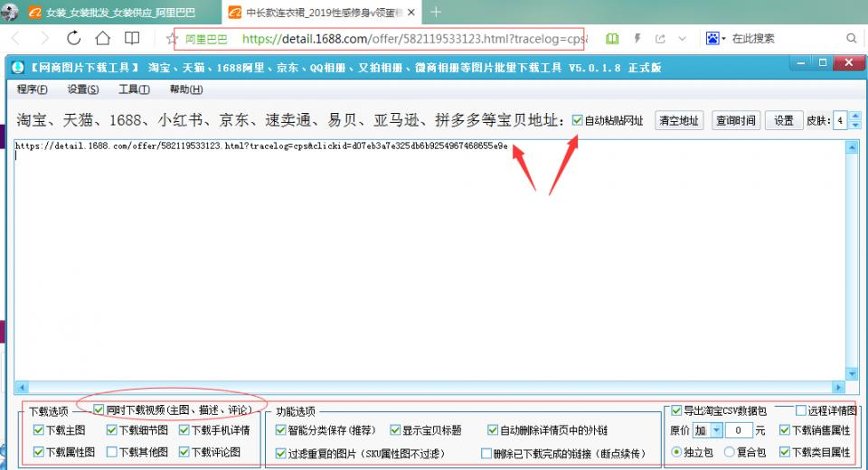Screen dimensions: 868x470
Task: Toggle 智能分类保存(推荐) checkbox
Action: click(x=280, y=430)
